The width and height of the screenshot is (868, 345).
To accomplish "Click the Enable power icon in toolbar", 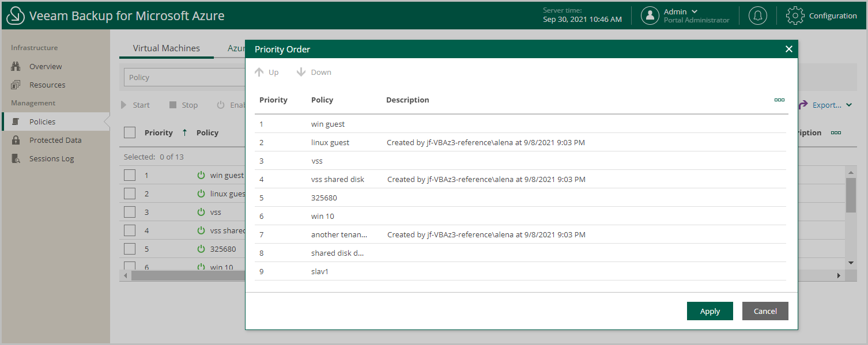I will click(x=221, y=105).
